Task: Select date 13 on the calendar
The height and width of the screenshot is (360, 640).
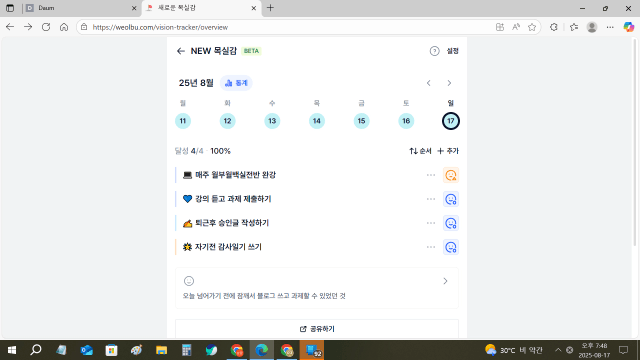Action: (272, 121)
